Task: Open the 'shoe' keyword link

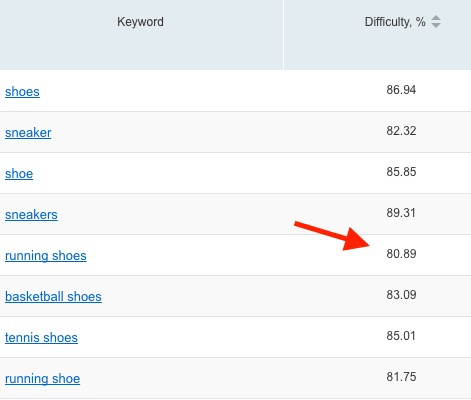Action: tap(19, 174)
